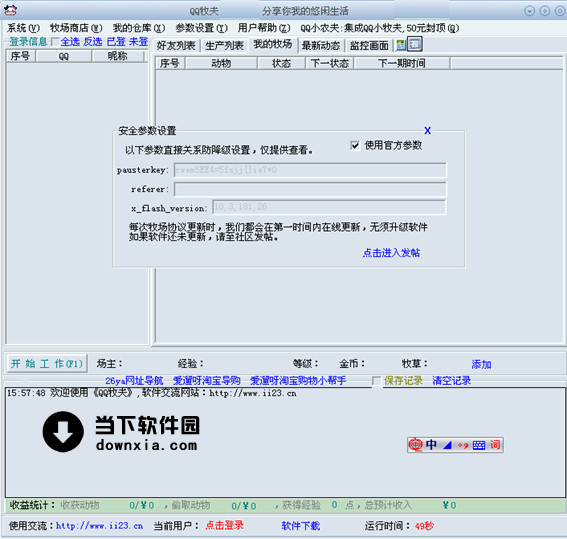Open the 参数设置(Y) menu
567x539 pixels.
[x=201, y=28]
